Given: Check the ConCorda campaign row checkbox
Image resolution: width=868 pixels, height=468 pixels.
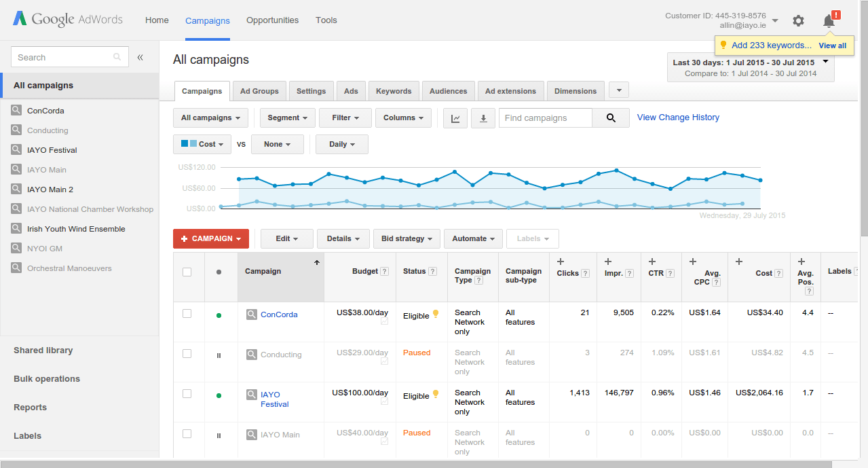Looking at the screenshot, I should point(187,314).
